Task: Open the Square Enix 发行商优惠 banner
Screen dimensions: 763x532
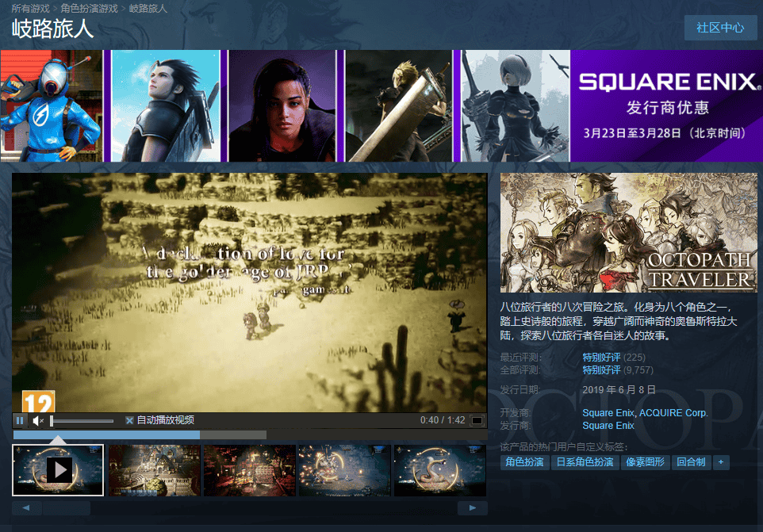Action: pos(381,105)
